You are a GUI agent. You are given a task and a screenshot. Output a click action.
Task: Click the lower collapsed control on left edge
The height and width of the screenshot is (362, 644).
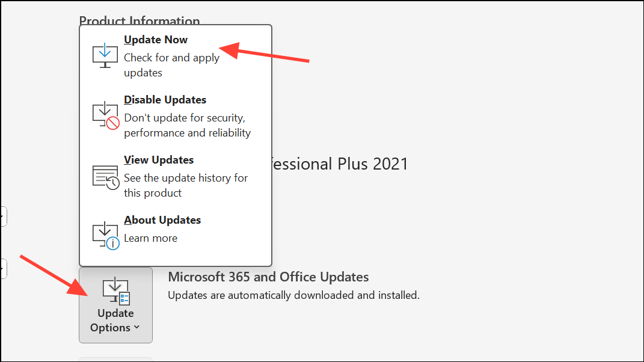(2, 269)
